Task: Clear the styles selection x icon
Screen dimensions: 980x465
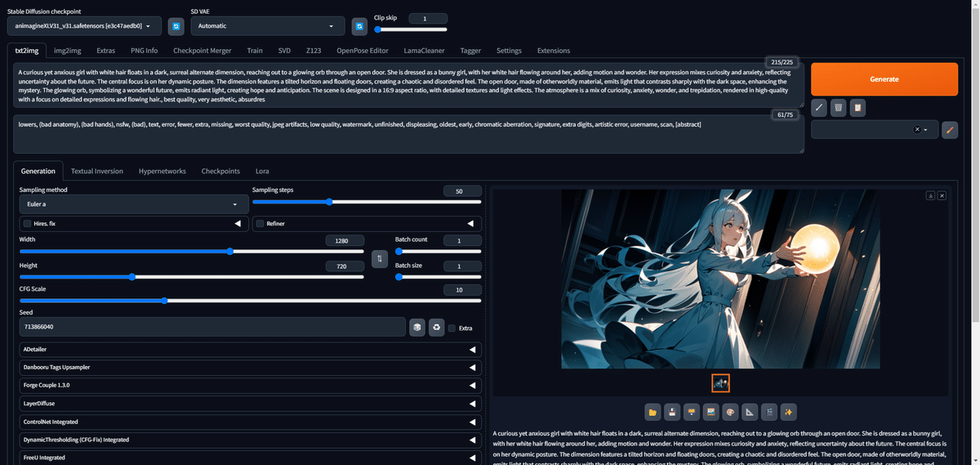Action: click(x=916, y=129)
